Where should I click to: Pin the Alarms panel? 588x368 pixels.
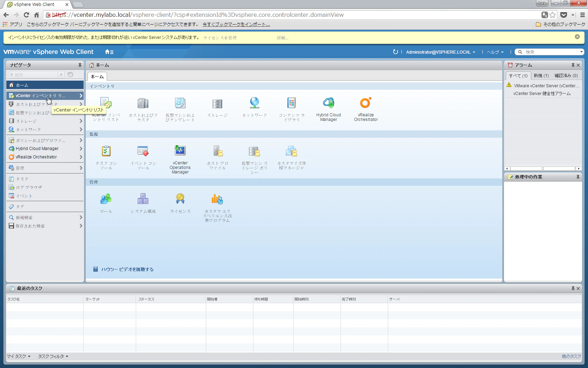pos(573,65)
